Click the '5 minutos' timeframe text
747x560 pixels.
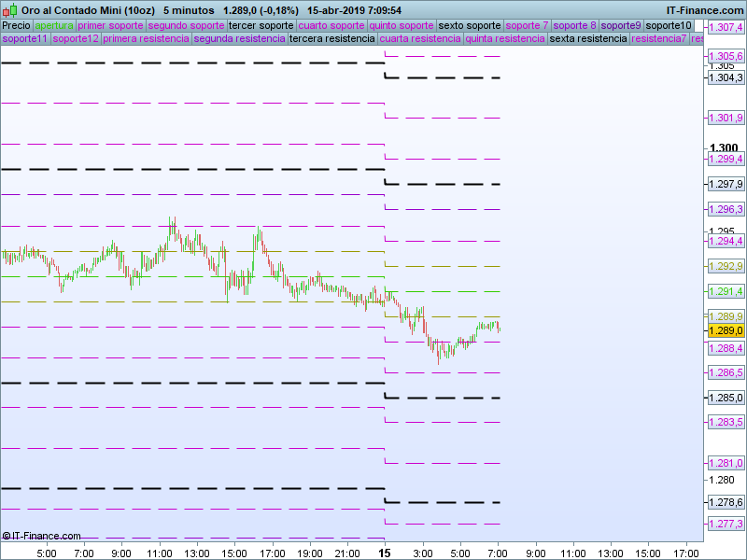tap(189, 11)
